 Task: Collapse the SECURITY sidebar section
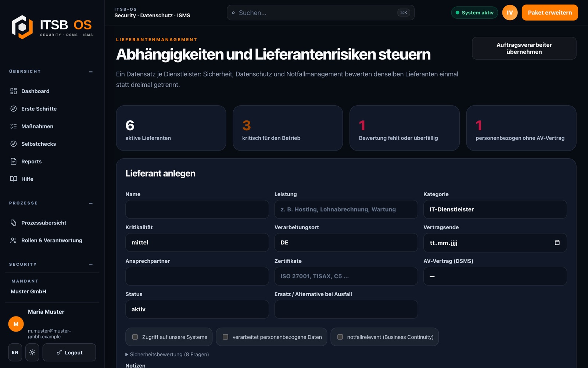(91, 265)
